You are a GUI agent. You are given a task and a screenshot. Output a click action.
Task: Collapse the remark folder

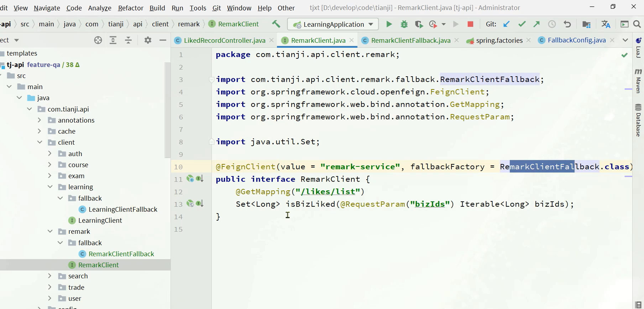pyautogui.click(x=50, y=231)
